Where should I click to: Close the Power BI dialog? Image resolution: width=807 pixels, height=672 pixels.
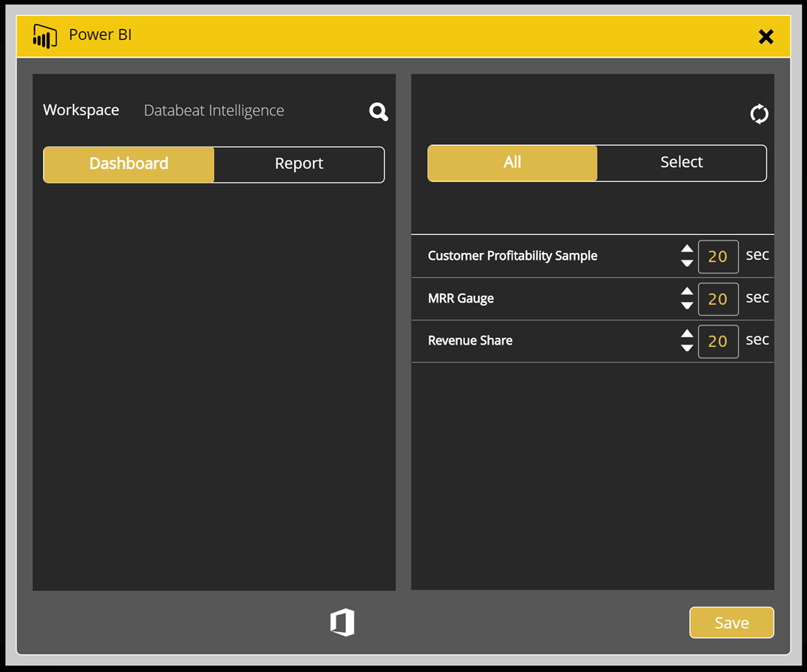click(766, 36)
